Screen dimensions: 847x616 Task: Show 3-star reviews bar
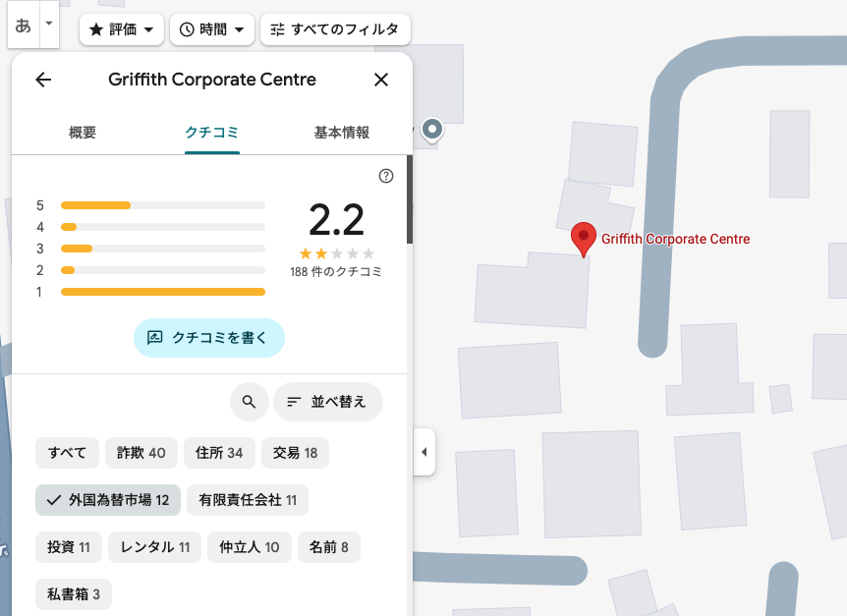click(163, 249)
